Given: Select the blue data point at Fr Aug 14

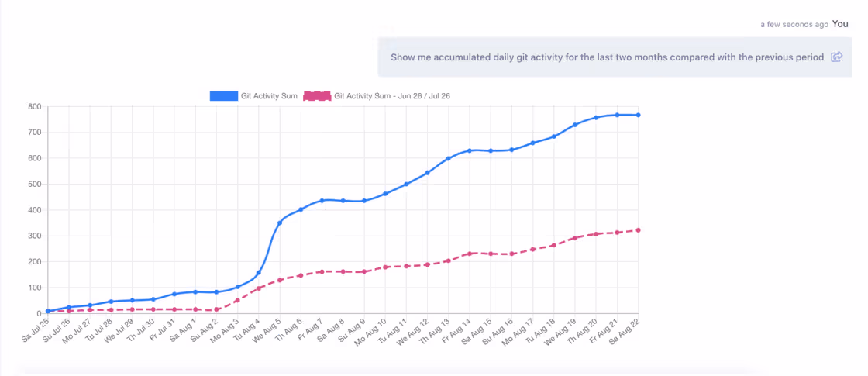Looking at the screenshot, I should 470,150.
